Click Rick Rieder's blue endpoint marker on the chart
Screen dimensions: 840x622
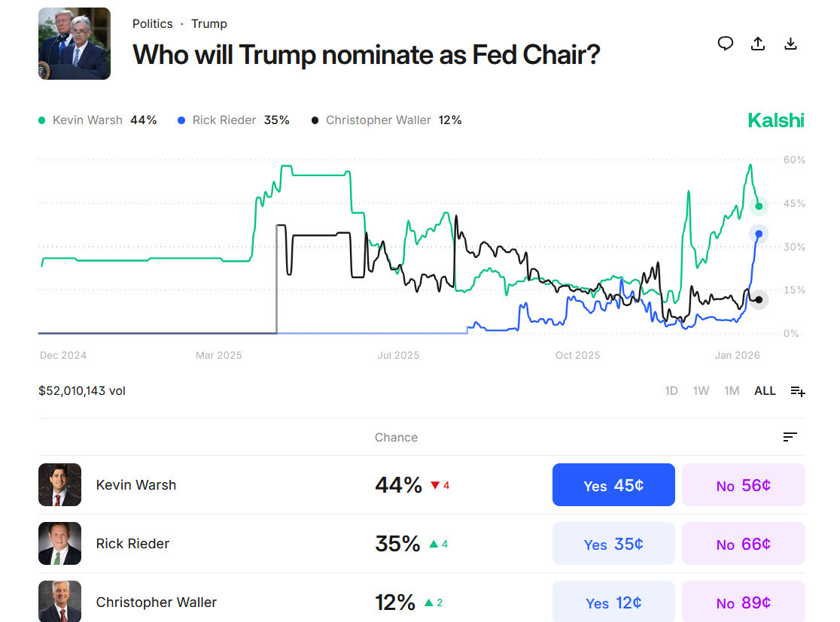click(x=758, y=234)
